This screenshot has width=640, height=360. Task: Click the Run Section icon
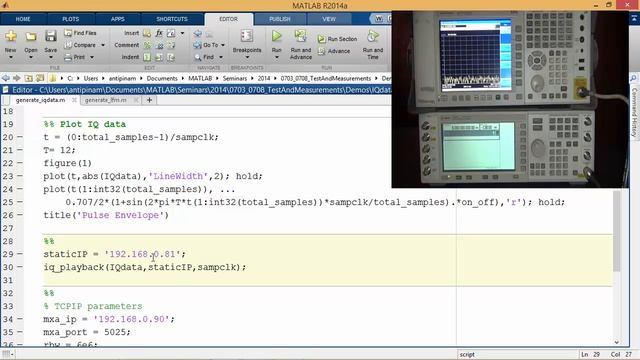point(322,39)
